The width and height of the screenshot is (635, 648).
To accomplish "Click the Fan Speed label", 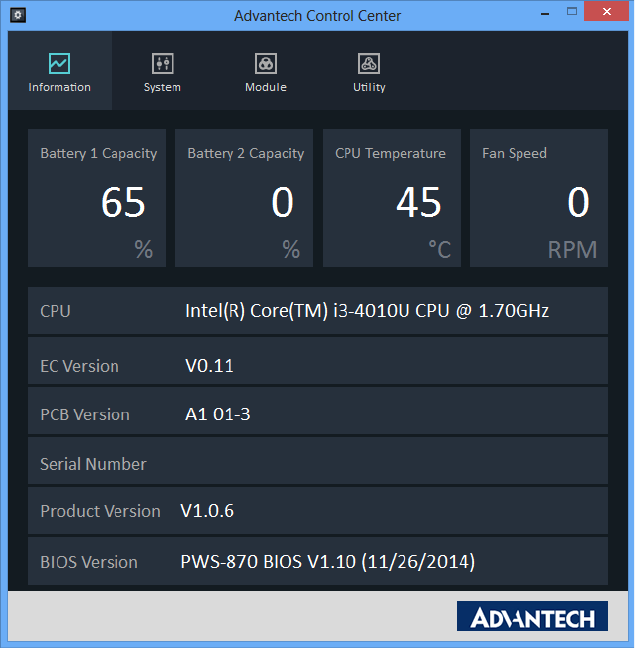I will pos(514,153).
